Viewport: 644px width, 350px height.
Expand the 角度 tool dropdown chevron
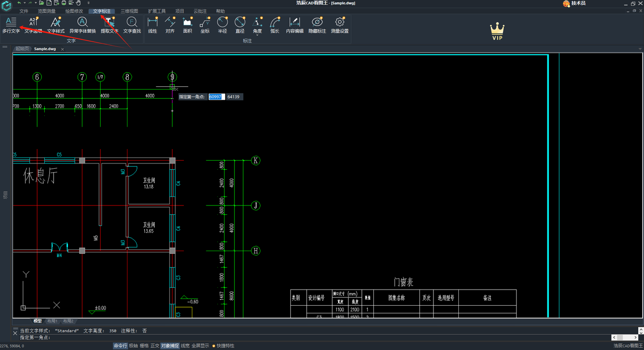tap(257, 35)
